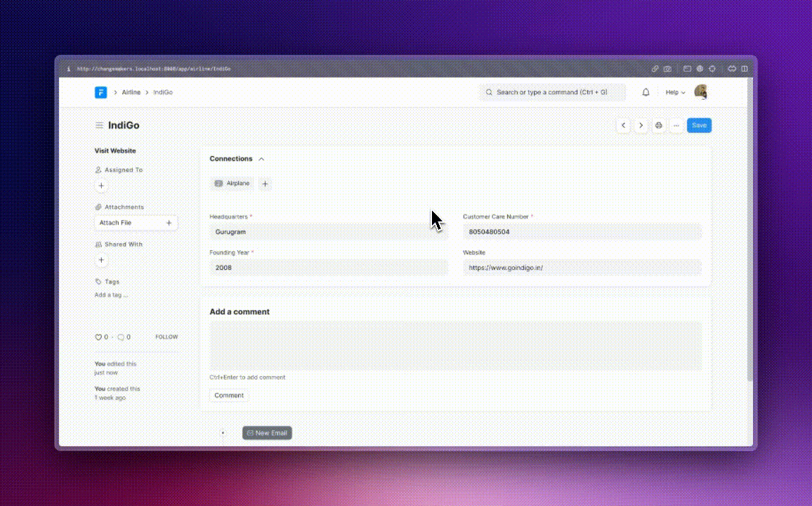Open the Airline breadcrumb
This screenshot has height=506, width=812.
pyautogui.click(x=131, y=92)
